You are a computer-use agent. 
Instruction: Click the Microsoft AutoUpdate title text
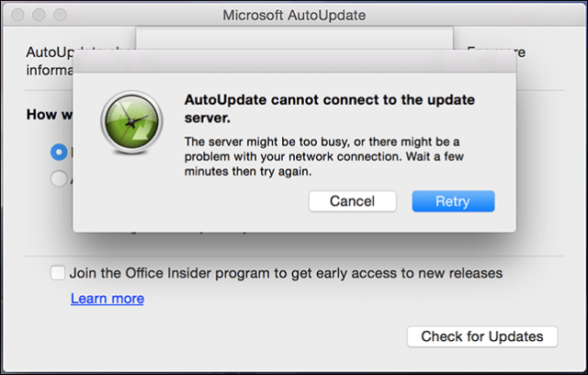tap(294, 16)
